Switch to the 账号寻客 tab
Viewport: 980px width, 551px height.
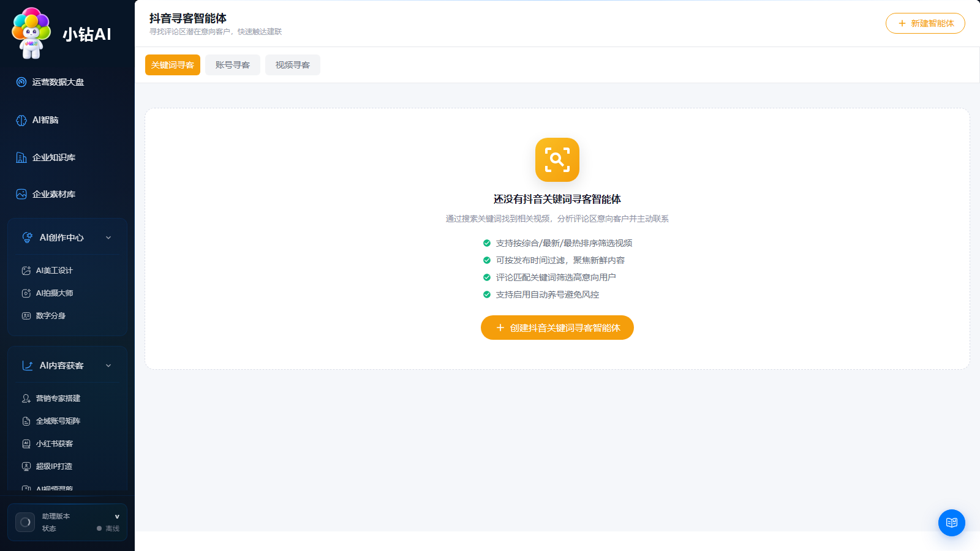pyautogui.click(x=233, y=65)
